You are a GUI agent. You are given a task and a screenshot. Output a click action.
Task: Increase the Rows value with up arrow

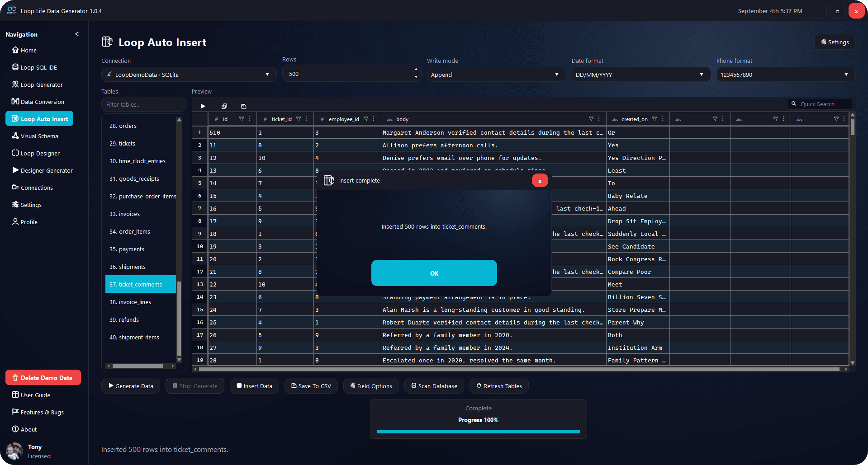(416, 69)
